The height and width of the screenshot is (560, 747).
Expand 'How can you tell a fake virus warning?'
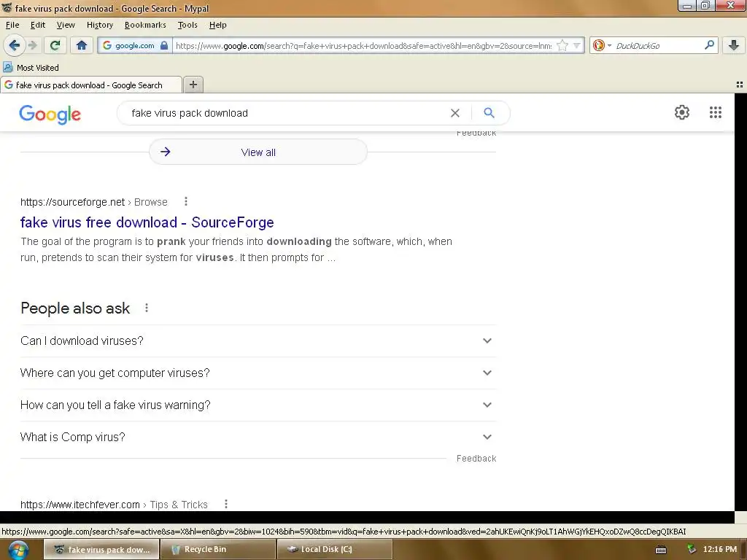[258, 405]
